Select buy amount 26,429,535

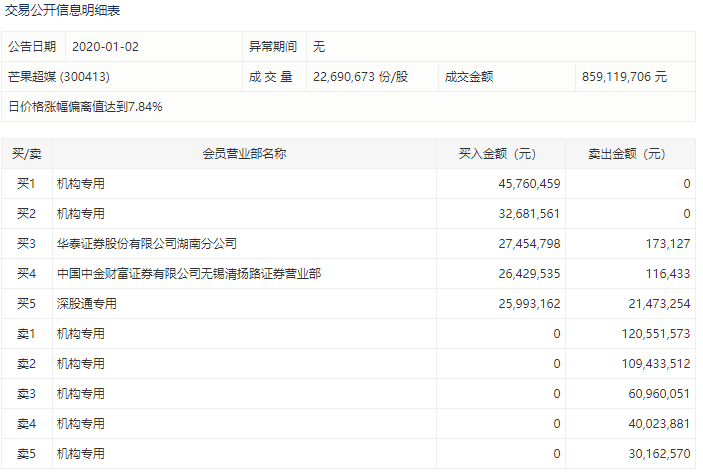(x=529, y=274)
